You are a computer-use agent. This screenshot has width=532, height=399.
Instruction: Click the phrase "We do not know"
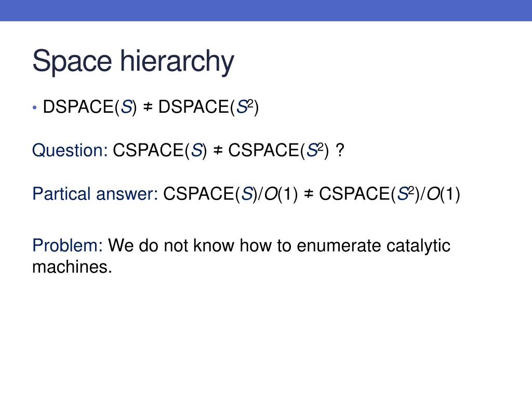tap(171, 245)
